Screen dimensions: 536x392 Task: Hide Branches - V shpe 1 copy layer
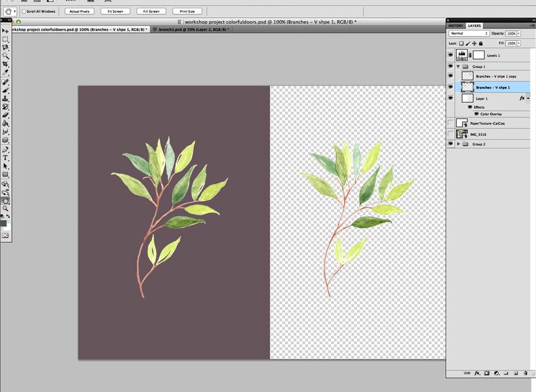point(451,76)
